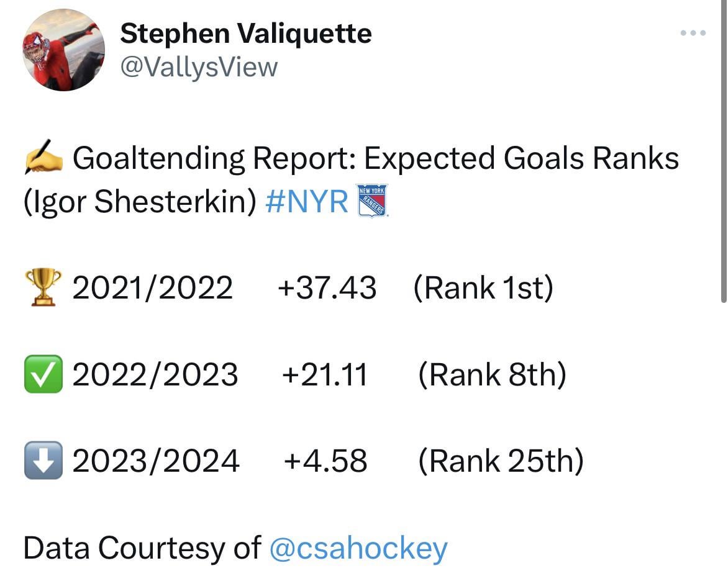Click the "(Rank 1st)" text
This screenshot has height=576, width=728.
tap(483, 288)
